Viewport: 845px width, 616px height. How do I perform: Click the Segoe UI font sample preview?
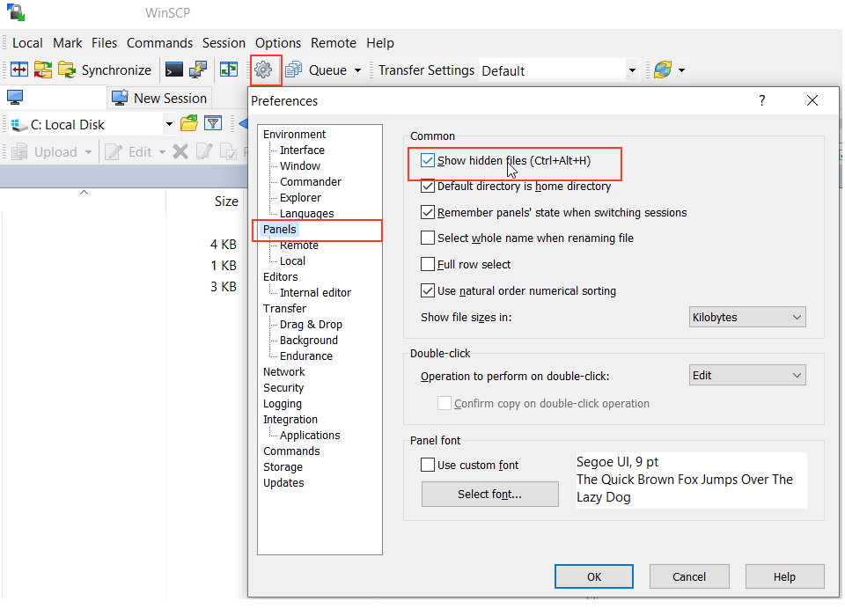click(692, 480)
